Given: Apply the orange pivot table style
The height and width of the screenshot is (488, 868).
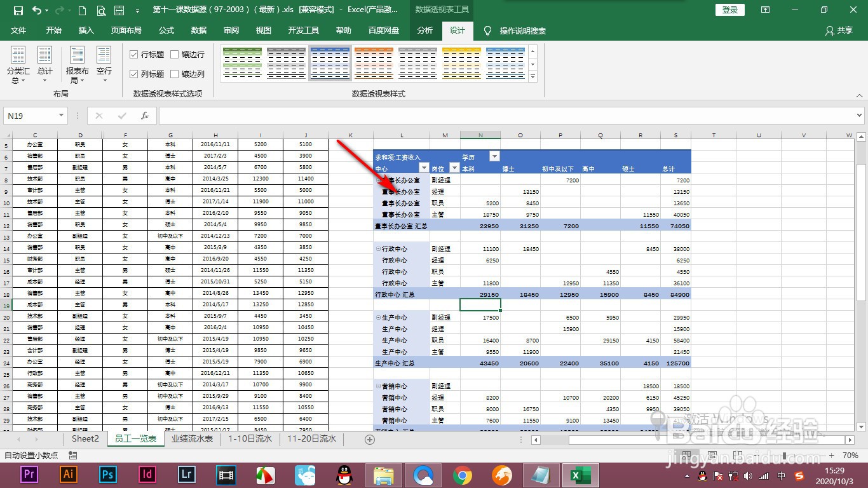Looking at the screenshot, I should 374,62.
